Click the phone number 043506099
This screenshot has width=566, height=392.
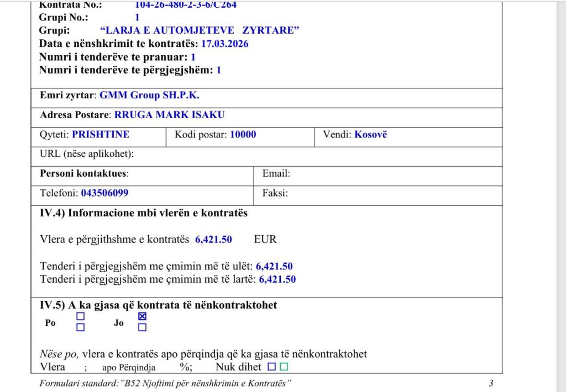pos(105,193)
